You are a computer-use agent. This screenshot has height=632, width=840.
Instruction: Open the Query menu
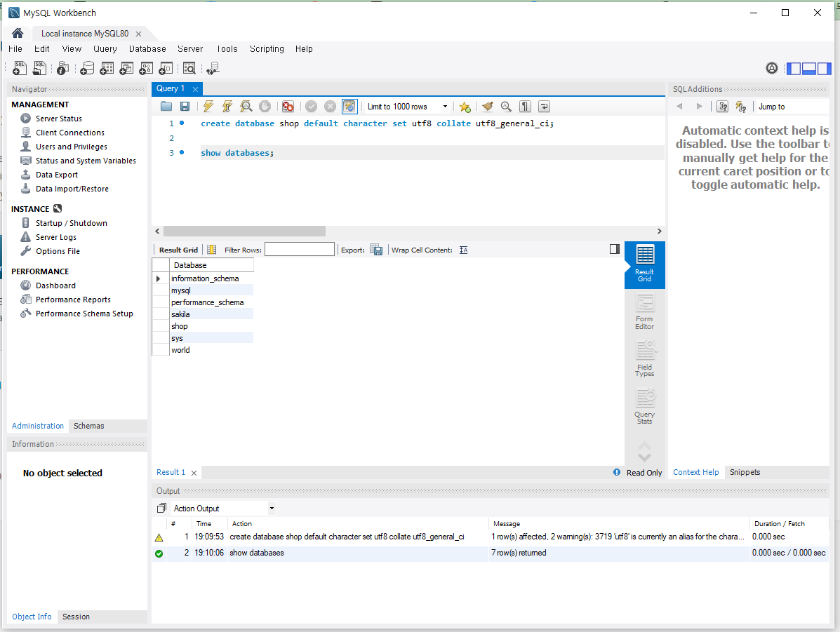coord(105,48)
